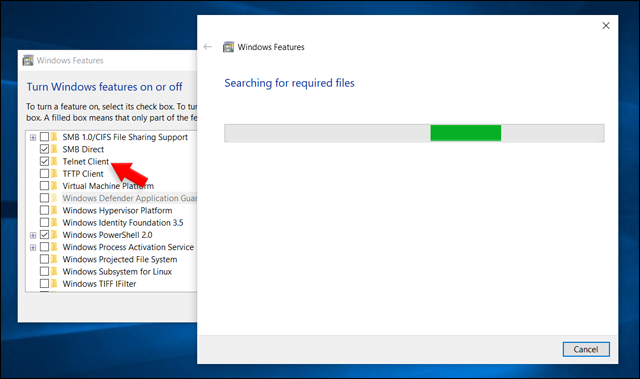Screen dimensions: 640x379
Task: Click the folder icon beside Windows PowerShell 2.0
Action: point(54,235)
